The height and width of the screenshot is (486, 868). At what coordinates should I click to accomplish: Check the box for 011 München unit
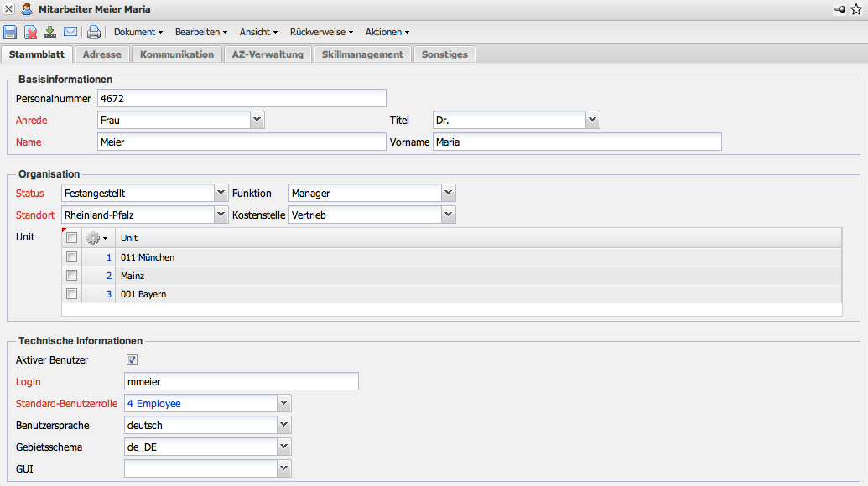pyautogui.click(x=72, y=257)
